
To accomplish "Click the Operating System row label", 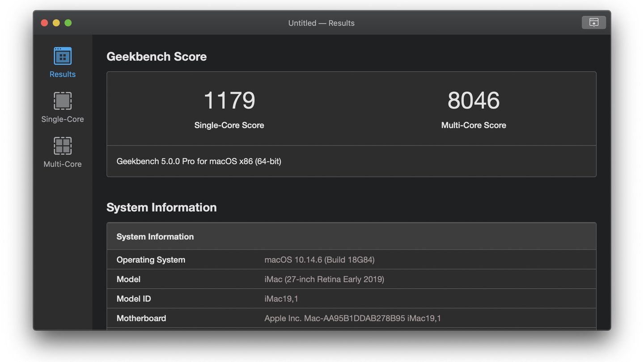I will tap(151, 260).
